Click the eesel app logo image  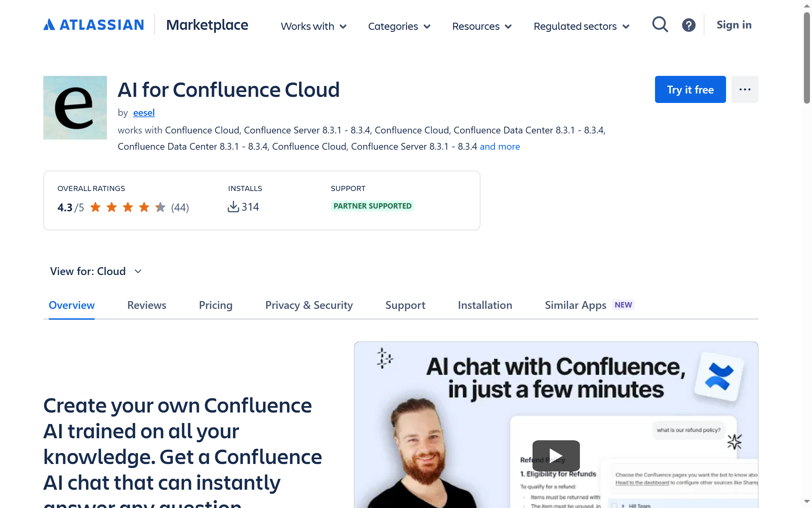pyautogui.click(x=75, y=108)
